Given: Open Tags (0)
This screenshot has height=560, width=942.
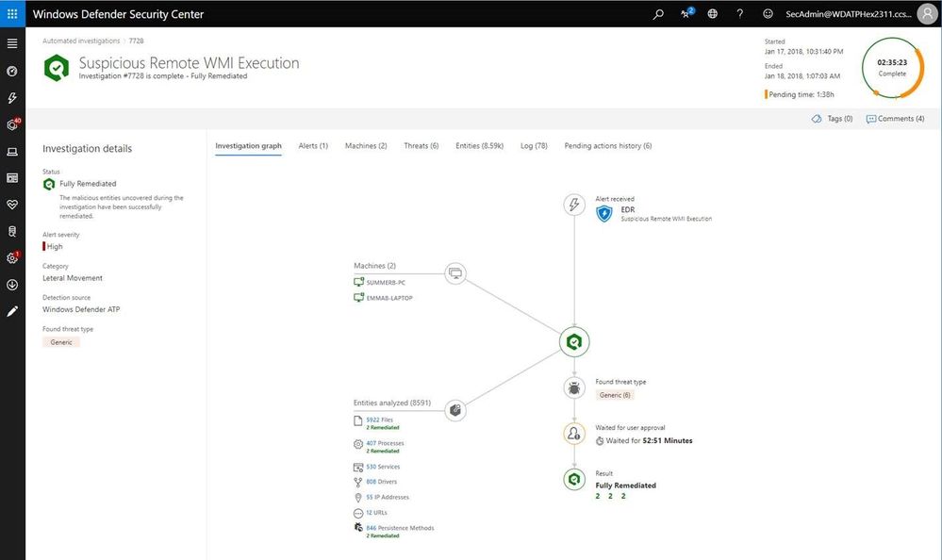Looking at the screenshot, I should 832,119.
